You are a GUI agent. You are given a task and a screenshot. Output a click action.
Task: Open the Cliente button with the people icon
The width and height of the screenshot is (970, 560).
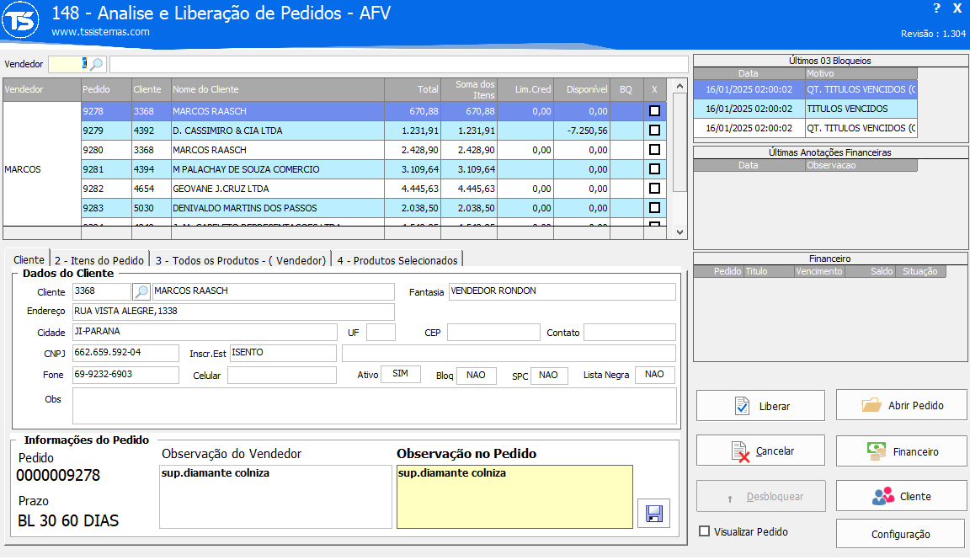(x=900, y=497)
